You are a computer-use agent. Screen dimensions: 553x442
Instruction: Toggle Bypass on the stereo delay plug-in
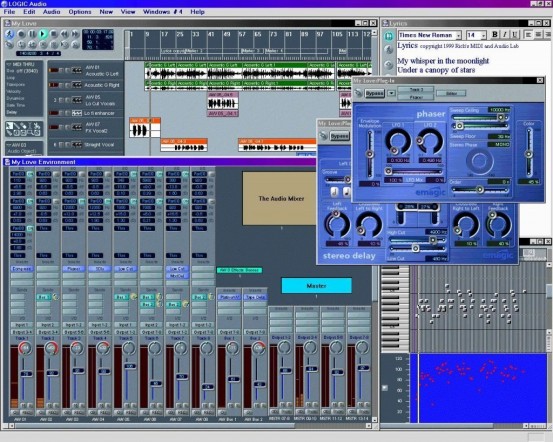(340, 136)
